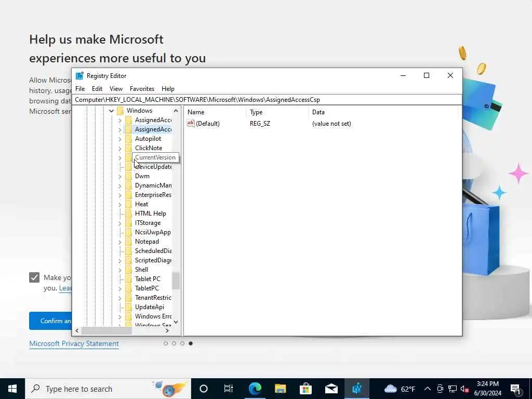The height and width of the screenshot is (399, 532).
Task: Open the View menu
Action: (116, 88)
